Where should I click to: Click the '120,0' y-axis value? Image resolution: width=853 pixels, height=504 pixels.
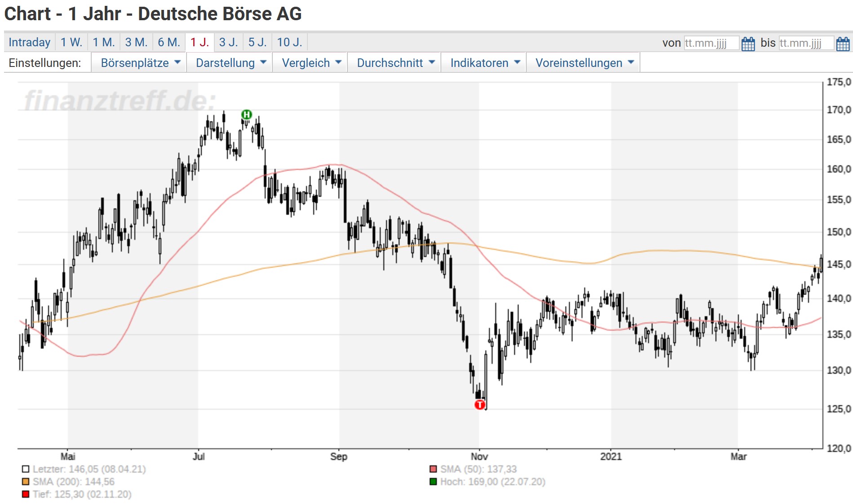(x=839, y=448)
